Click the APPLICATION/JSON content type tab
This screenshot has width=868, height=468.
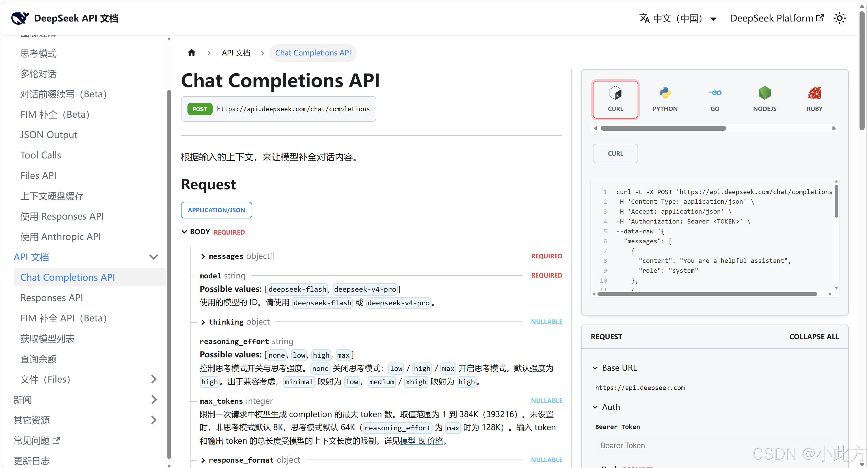tap(216, 210)
